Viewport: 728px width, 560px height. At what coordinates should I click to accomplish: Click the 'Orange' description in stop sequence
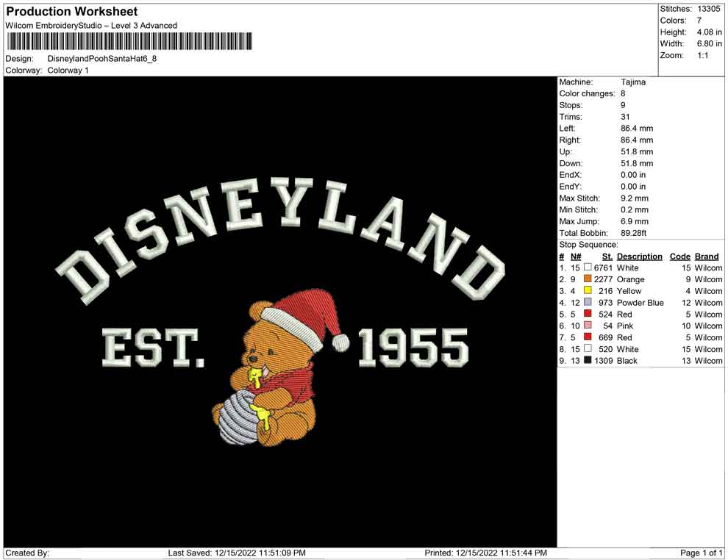(630, 279)
